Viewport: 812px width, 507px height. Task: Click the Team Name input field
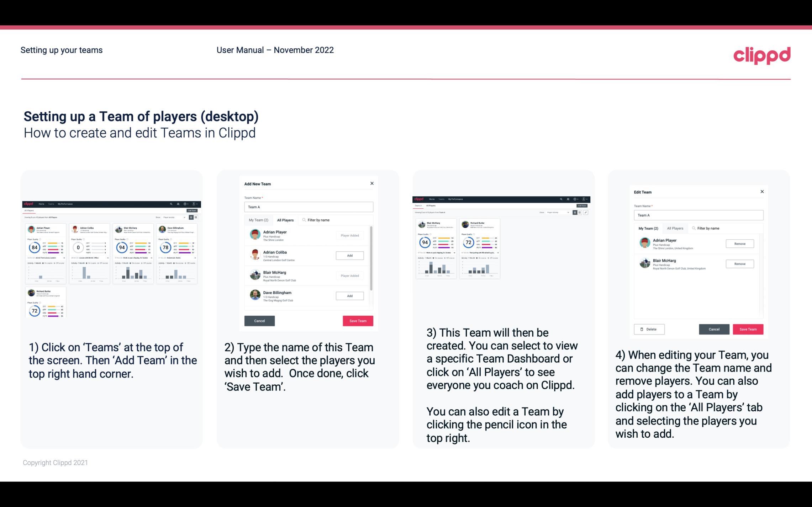pos(309,207)
